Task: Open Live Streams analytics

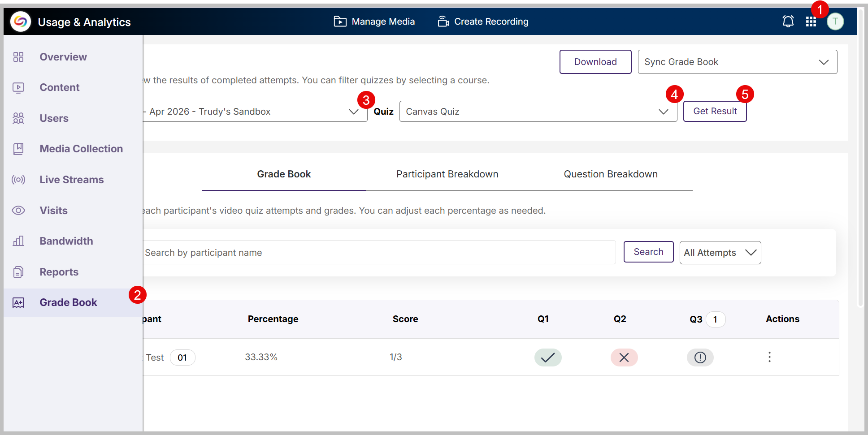Action: coord(72,180)
